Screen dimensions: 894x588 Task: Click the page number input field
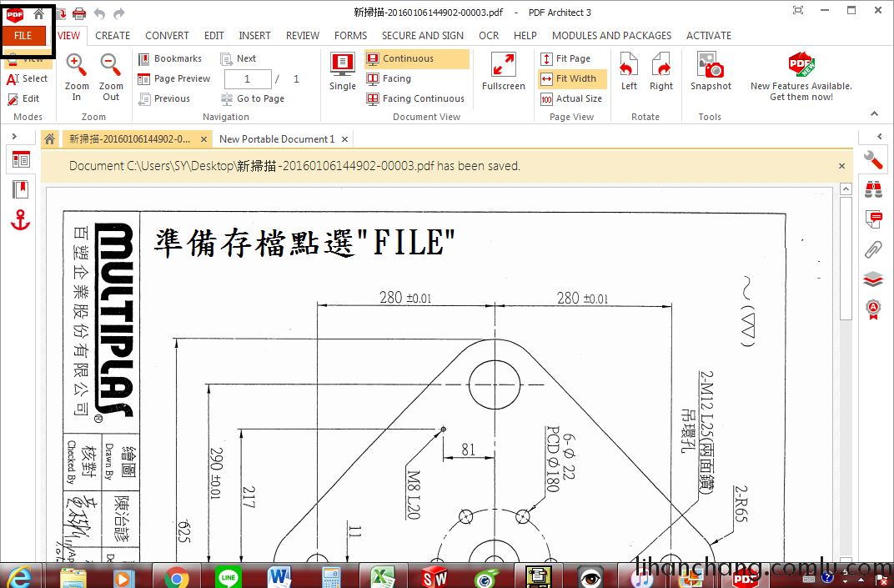246,79
